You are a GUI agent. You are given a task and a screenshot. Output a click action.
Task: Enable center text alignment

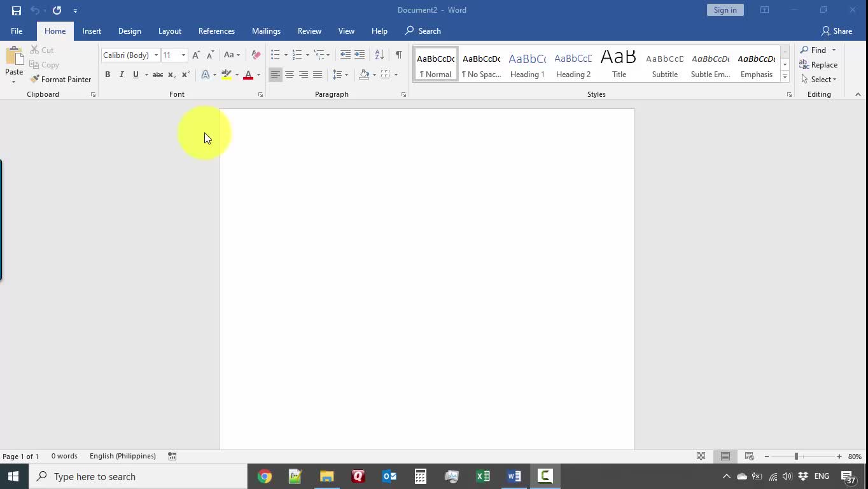click(x=289, y=74)
